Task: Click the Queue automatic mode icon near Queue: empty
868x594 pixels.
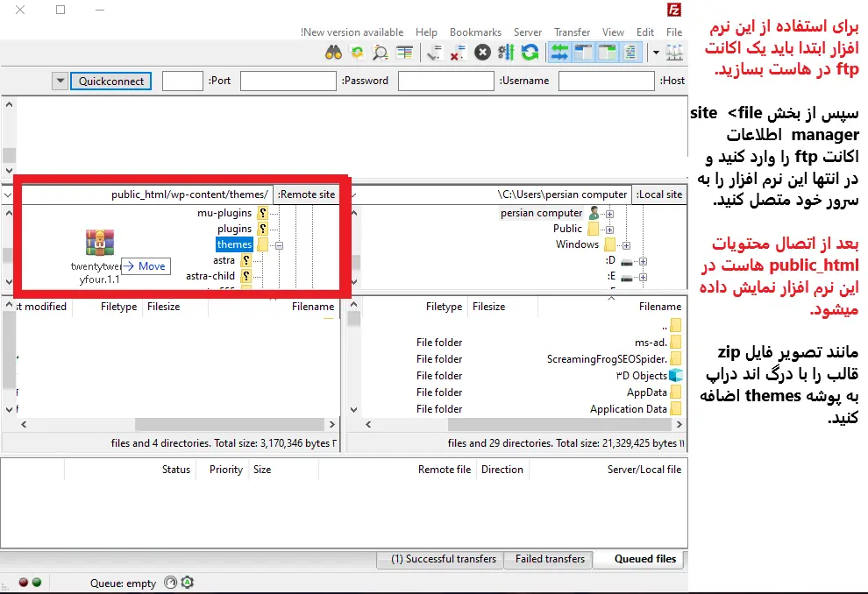Action: pos(188,582)
